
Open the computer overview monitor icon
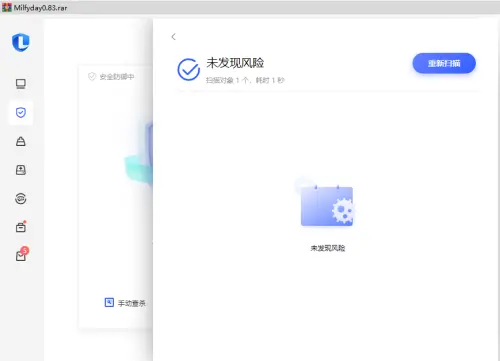click(x=21, y=84)
